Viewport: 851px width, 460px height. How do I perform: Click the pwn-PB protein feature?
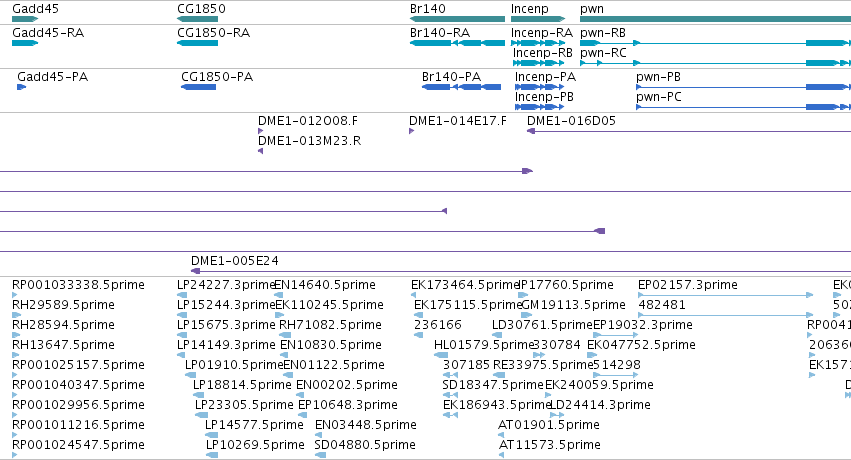click(744, 87)
